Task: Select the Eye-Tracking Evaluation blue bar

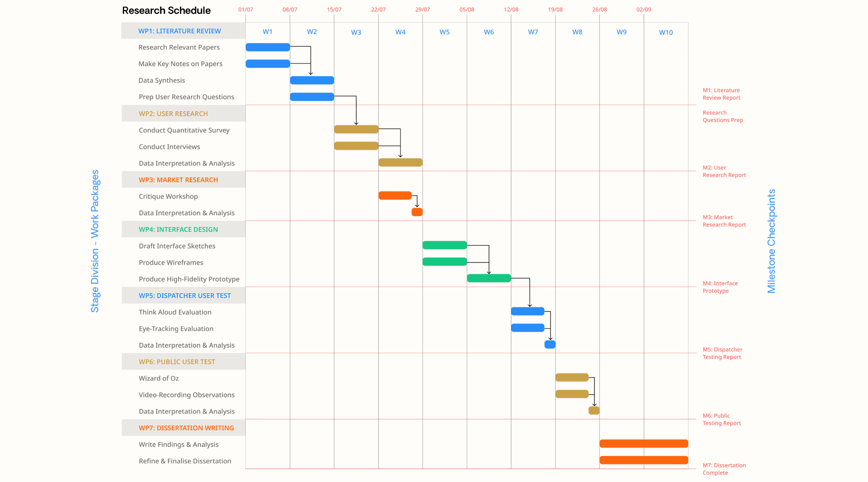Action: (528, 328)
